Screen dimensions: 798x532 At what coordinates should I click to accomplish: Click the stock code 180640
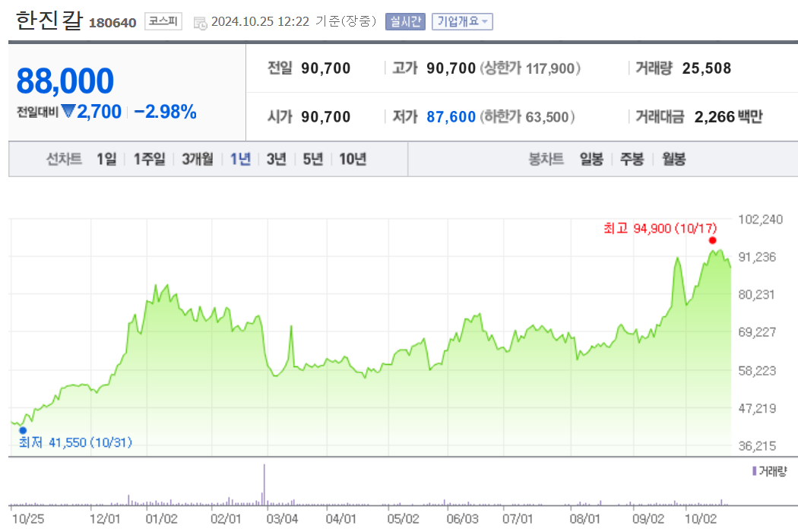point(112,23)
